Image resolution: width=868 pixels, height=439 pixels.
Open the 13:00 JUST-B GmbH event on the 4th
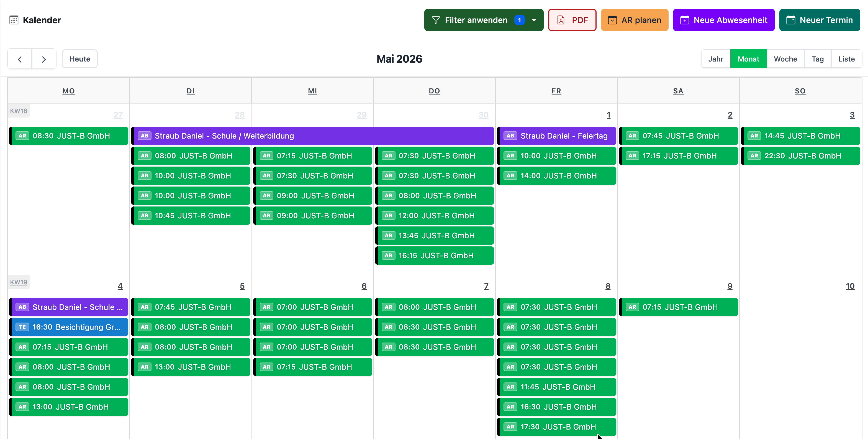(68, 407)
